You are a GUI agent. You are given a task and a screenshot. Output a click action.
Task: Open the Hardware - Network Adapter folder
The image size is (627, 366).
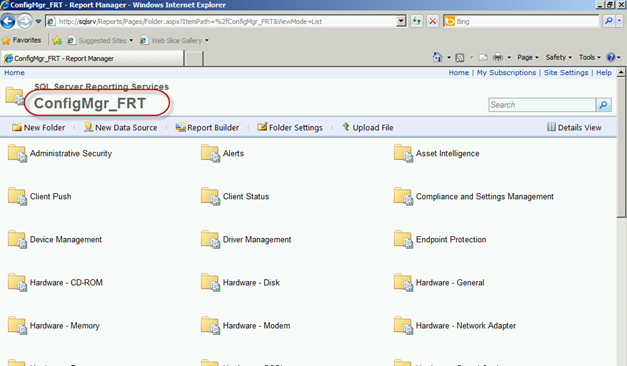[466, 326]
